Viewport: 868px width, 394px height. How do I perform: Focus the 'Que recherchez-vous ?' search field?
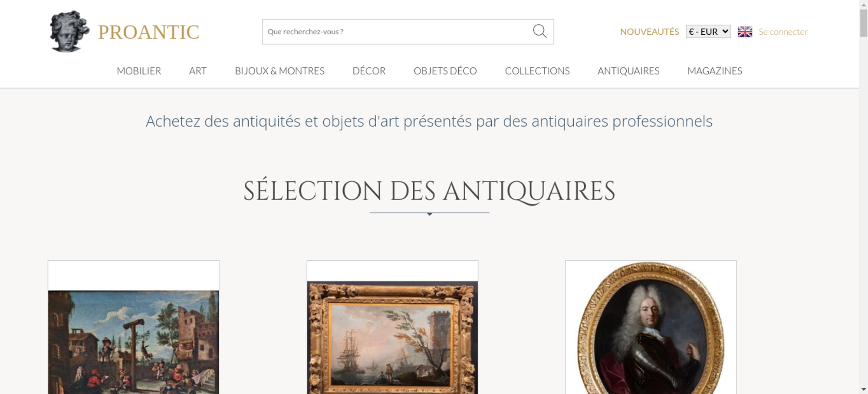[397, 32]
